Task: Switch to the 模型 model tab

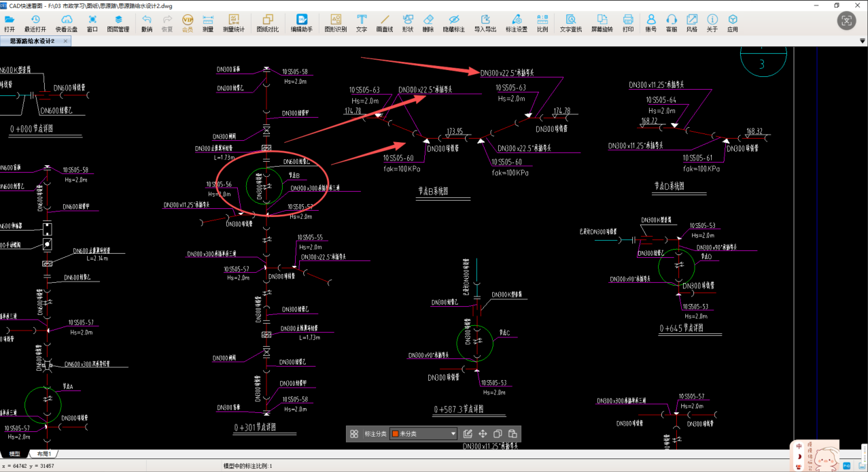Action: point(14,454)
